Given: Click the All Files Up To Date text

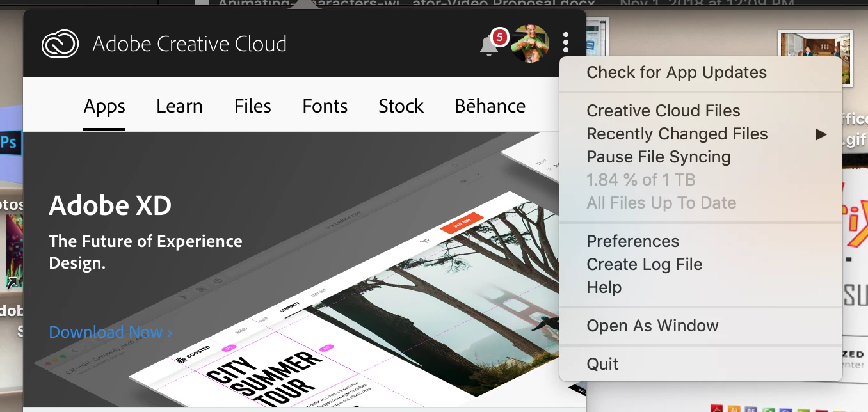Looking at the screenshot, I should [x=661, y=203].
